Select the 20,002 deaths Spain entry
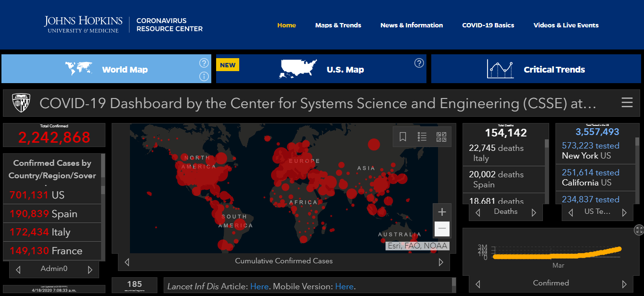The height and width of the screenshot is (296, 644). click(x=503, y=179)
